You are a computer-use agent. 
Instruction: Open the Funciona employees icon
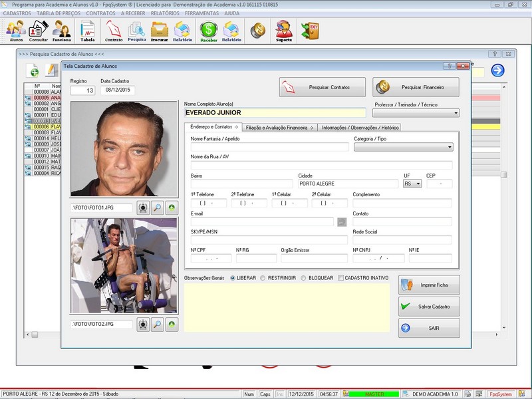[61, 31]
